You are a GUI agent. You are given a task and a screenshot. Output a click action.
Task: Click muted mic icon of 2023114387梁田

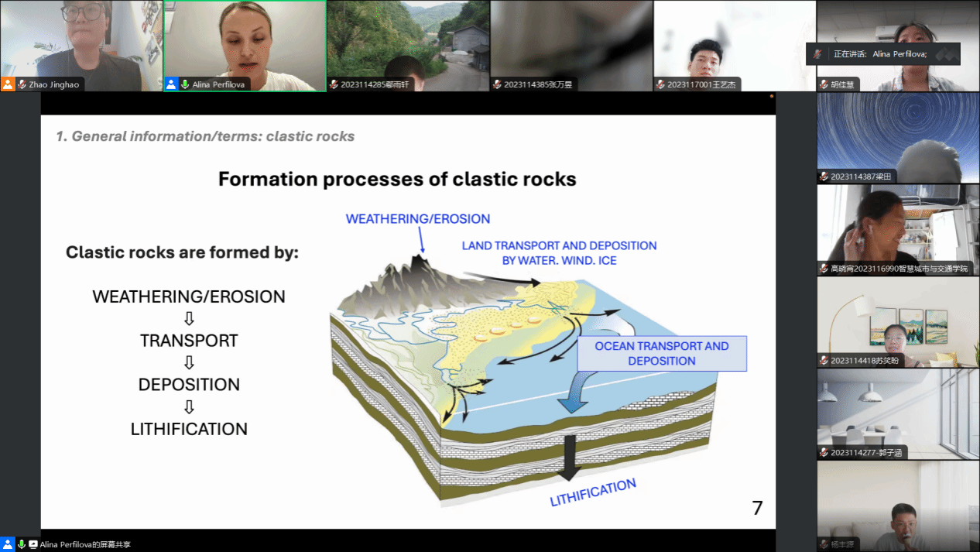824,177
